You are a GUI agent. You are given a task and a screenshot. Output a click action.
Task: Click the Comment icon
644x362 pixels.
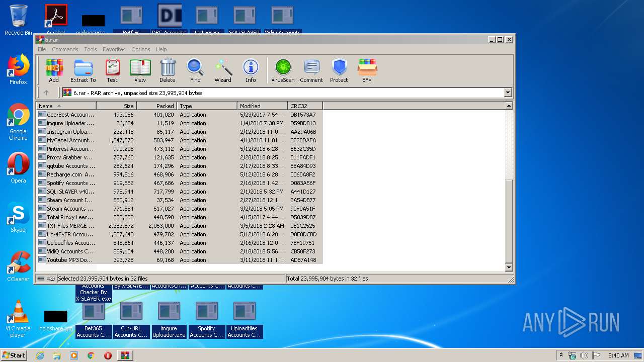(311, 71)
